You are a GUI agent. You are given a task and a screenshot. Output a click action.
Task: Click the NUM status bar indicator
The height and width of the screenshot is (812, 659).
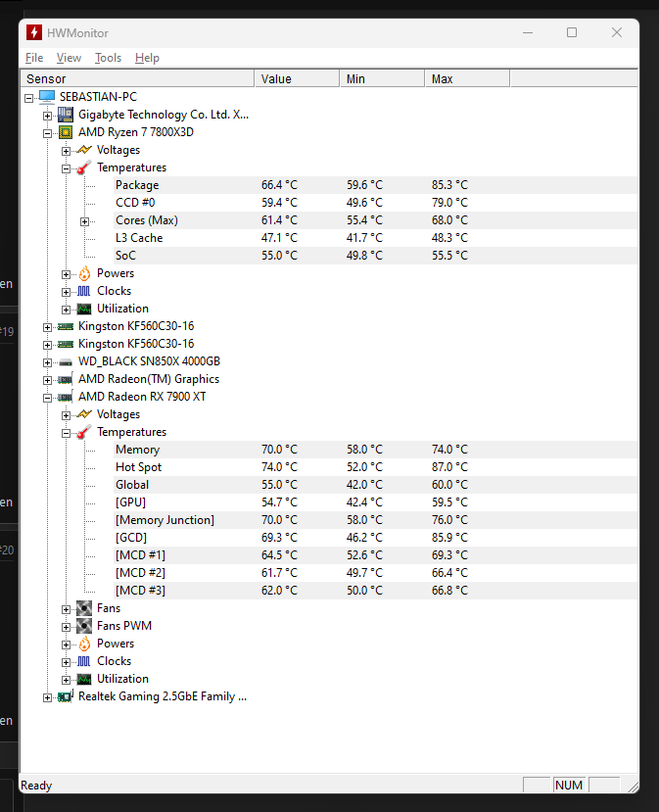point(569,786)
